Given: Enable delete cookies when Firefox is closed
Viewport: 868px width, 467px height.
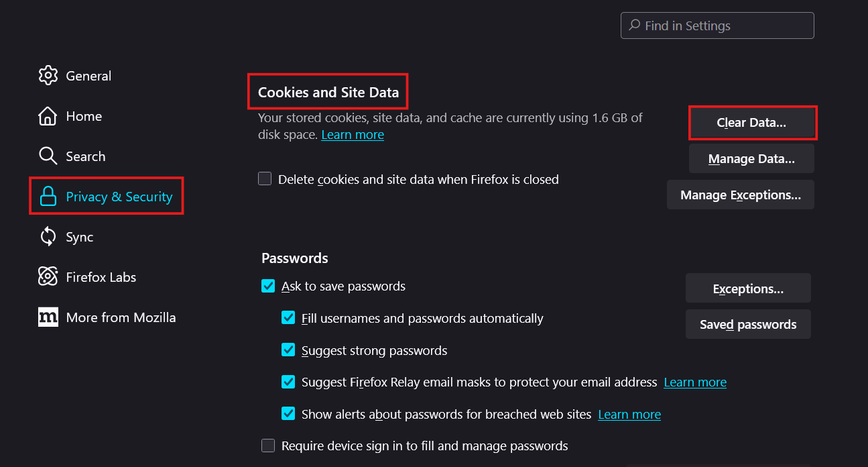Looking at the screenshot, I should pyautogui.click(x=265, y=179).
